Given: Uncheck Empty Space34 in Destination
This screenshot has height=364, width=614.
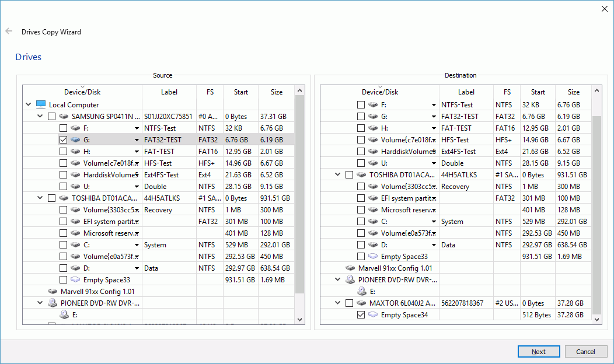Looking at the screenshot, I should [x=361, y=314].
